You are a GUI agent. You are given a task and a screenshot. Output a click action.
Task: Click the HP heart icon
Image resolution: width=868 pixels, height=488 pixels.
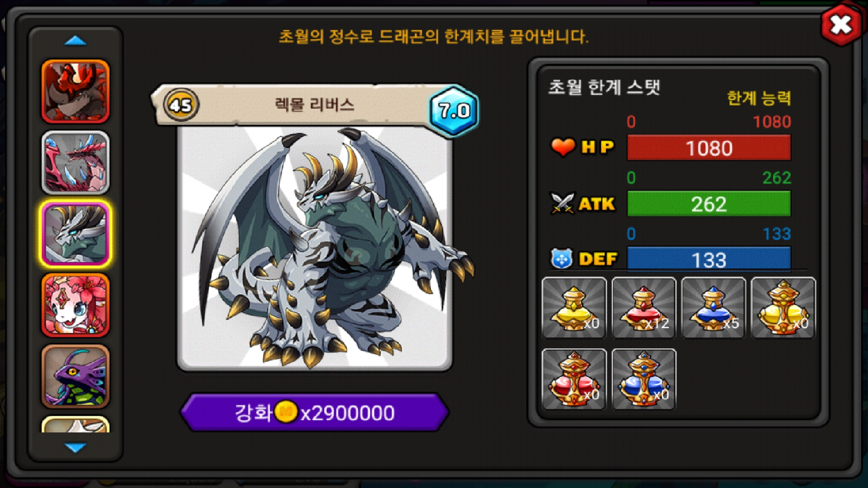[x=563, y=147]
